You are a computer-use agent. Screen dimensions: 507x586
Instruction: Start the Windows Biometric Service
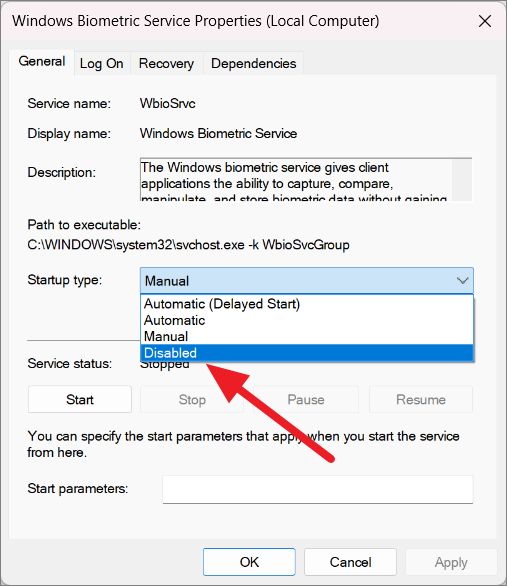pyautogui.click(x=80, y=400)
